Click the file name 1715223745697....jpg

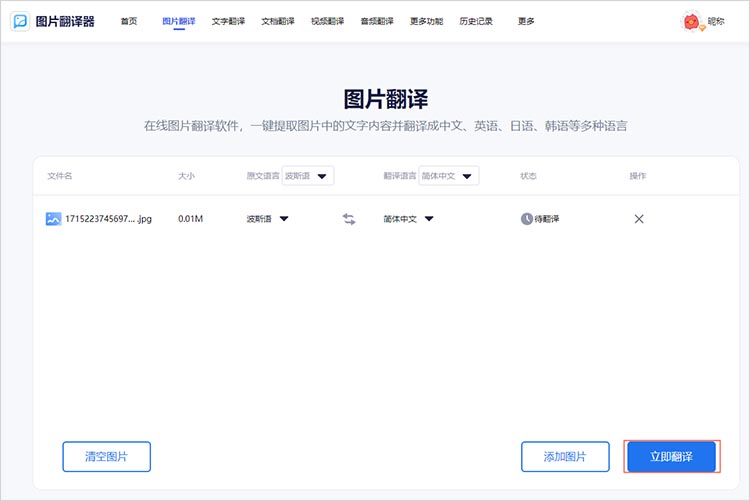click(x=108, y=219)
